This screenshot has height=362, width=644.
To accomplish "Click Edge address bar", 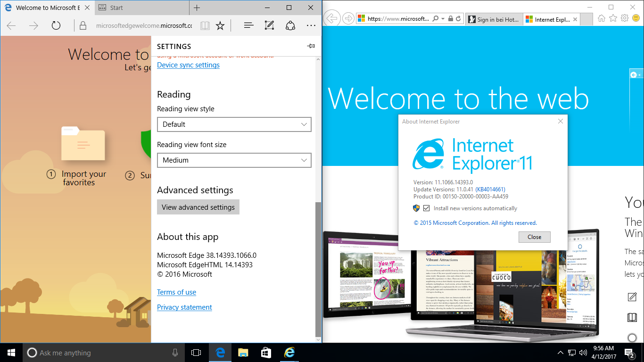I will point(144,26).
